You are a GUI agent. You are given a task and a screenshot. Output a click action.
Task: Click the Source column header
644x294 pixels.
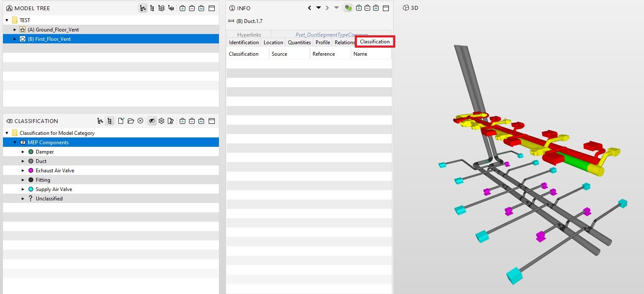tap(289, 54)
